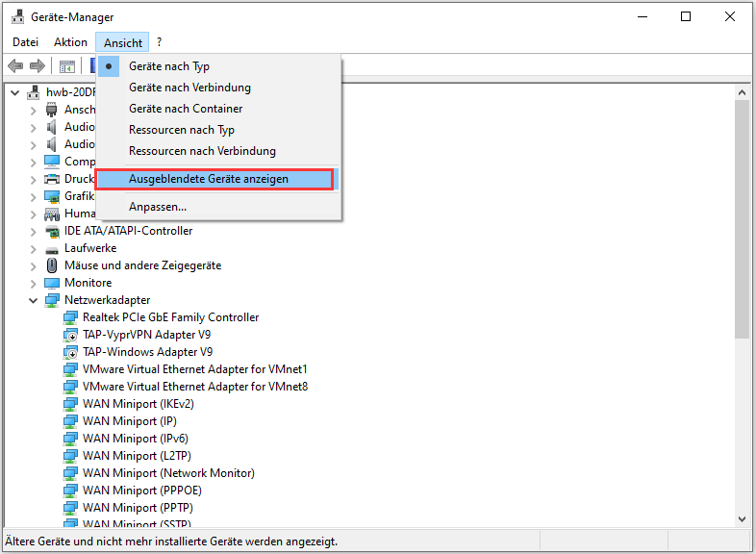Select Ressourcen nach Typ entry
This screenshot has height=554, width=756.
pos(182,130)
